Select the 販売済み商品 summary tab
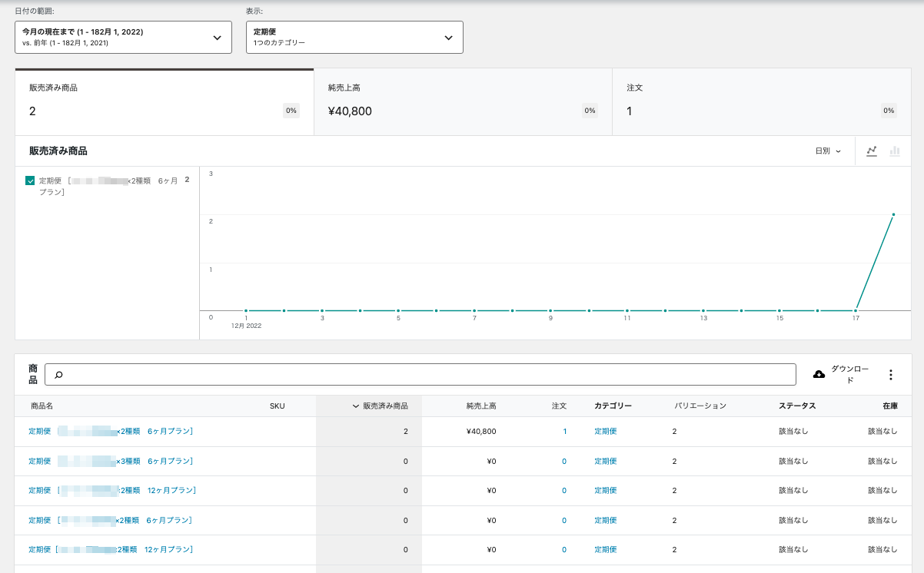This screenshot has height=573, width=924. coord(164,102)
